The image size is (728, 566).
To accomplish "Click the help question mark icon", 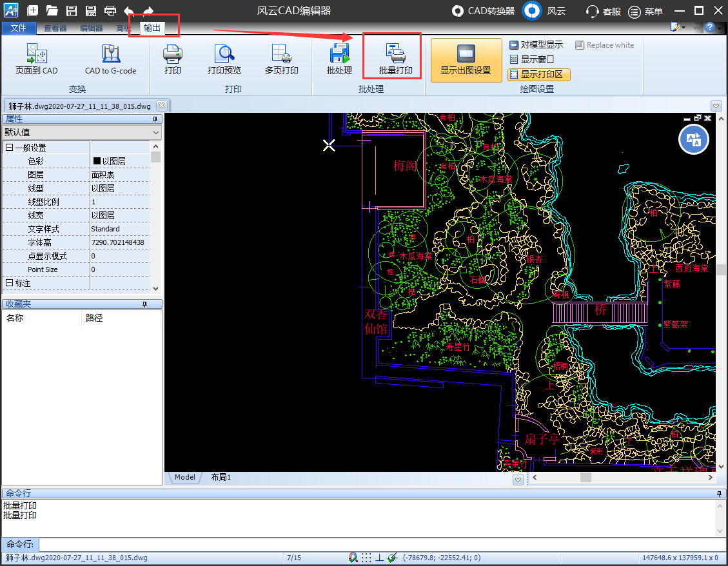I will point(709,27).
